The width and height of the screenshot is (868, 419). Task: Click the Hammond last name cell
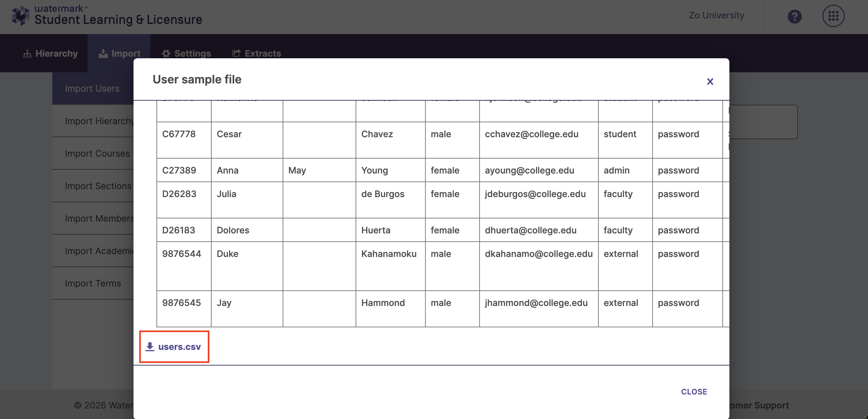tap(391, 309)
